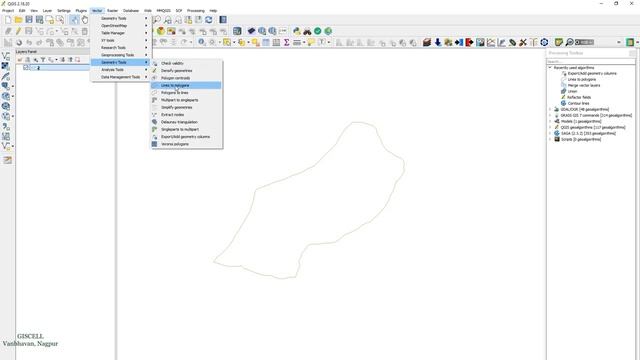Click the red exit-arrow toolbar icon
Image resolution: width=640 pixels, height=360 pixels.
coord(469,42)
